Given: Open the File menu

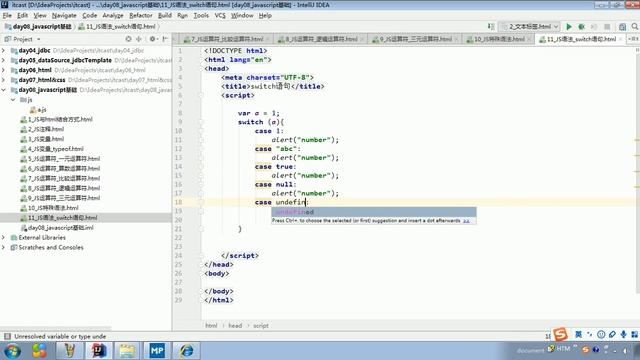Looking at the screenshot, I should pos(7,16).
